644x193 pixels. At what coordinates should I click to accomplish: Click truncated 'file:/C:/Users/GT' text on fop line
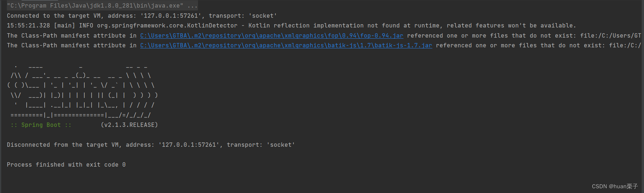pyautogui.click(x=611, y=35)
